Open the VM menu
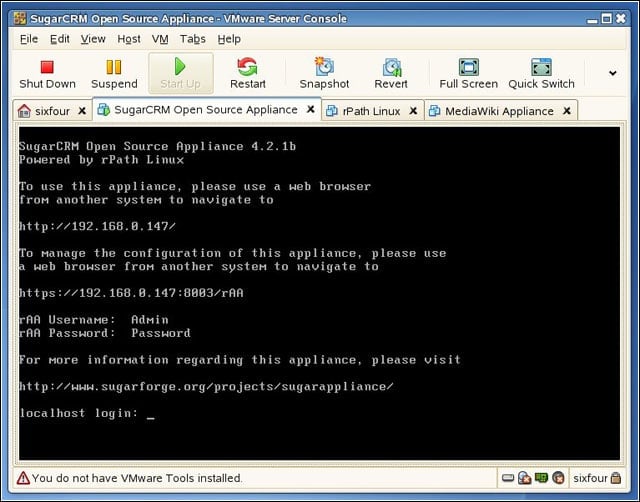Viewport: 640px width, 502px height. [x=160, y=39]
